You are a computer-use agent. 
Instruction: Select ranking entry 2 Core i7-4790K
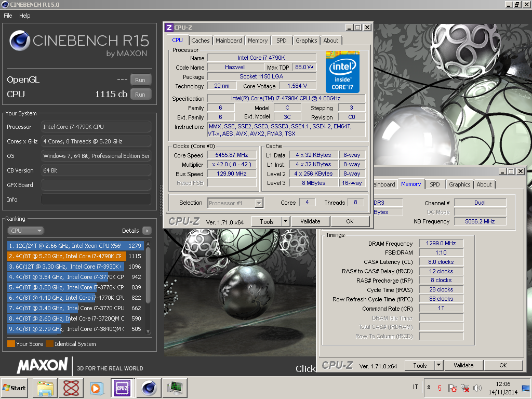[75, 256]
